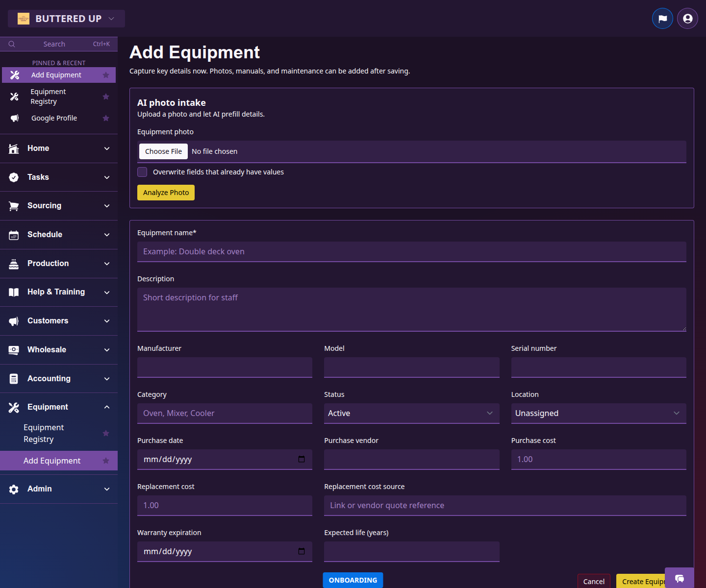
Task: Open Home from the sidebar icon
Action: pos(13,148)
